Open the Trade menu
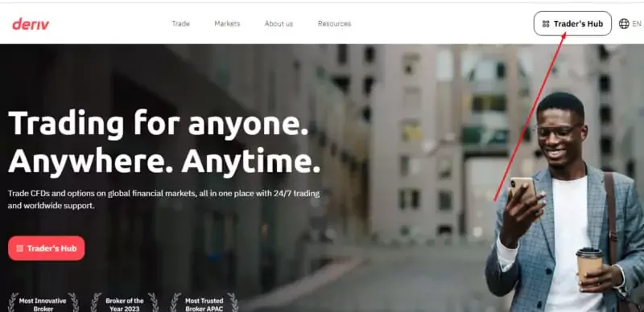644x312 pixels. [180, 24]
